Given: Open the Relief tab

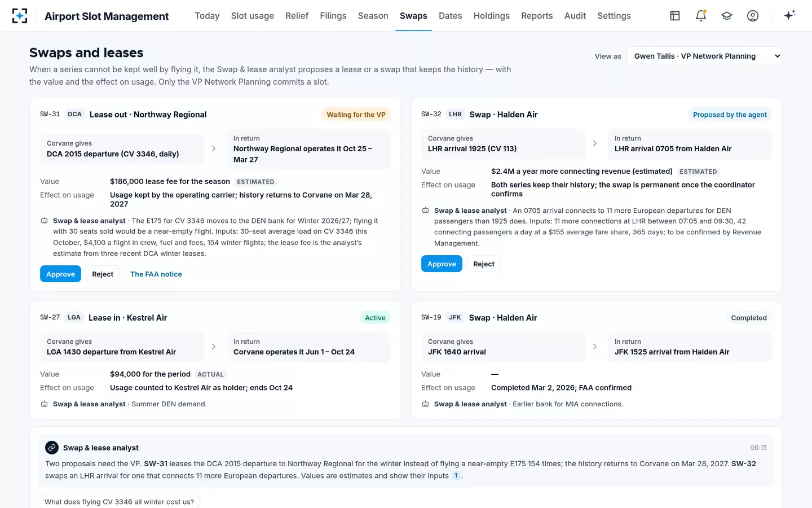Looking at the screenshot, I should (297, 16).
